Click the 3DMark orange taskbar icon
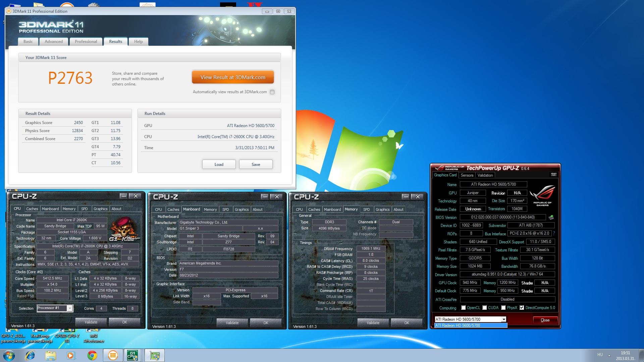The image size is (644, 362). click(x=113, y=355)
